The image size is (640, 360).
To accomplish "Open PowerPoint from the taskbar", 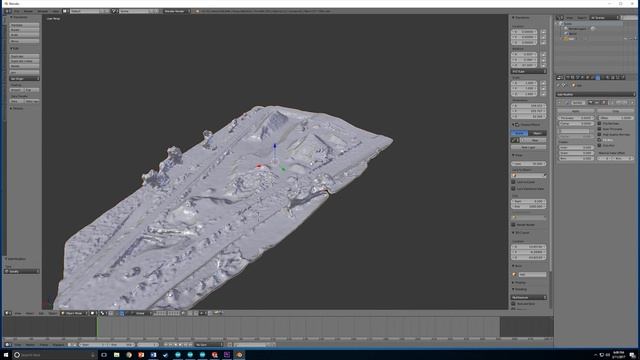I will pos(141,355).
